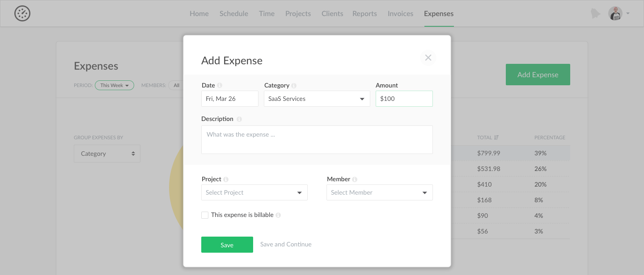The image size is (644, 275).
Task: Click info icon beside billable option
Action: coord(278,215)
